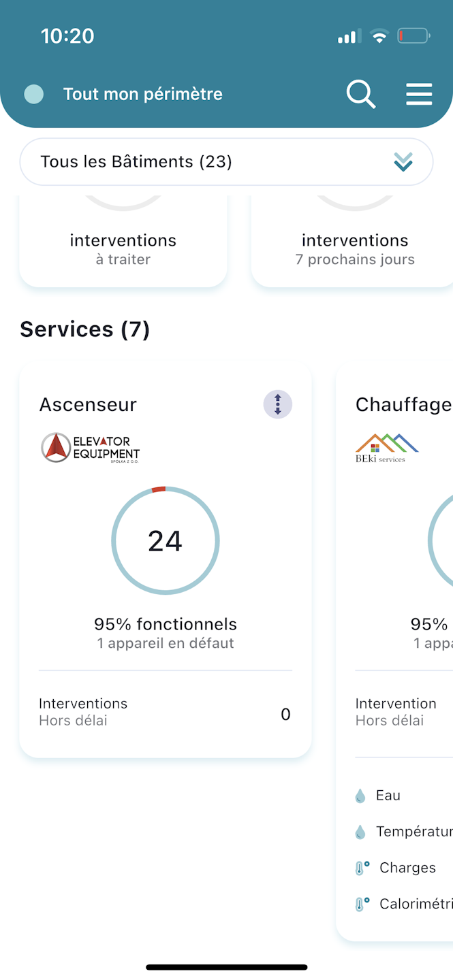Tap the Ascenseur circular gauge showing 24
This screenshot has width=453, height=980.
click(x=166, y=541)
